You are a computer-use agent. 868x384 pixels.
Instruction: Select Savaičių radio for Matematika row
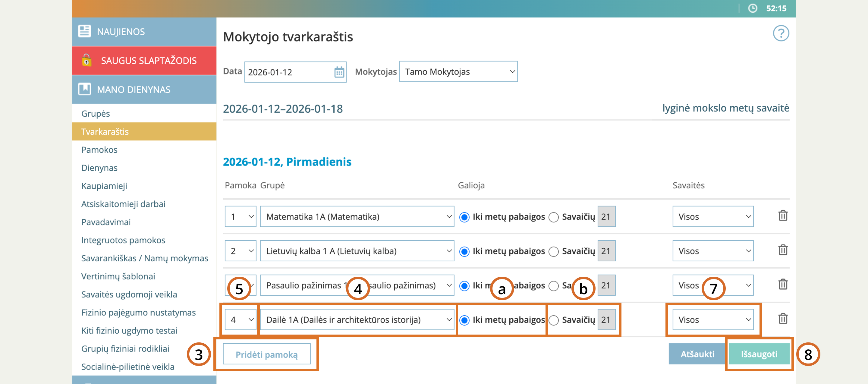[x=553, y=217]
